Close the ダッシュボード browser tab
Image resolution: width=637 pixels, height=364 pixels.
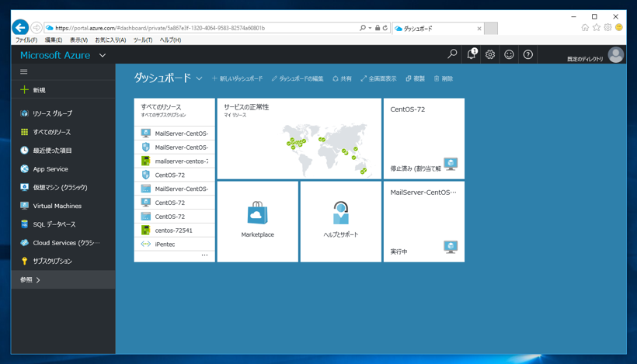[479, 29]
